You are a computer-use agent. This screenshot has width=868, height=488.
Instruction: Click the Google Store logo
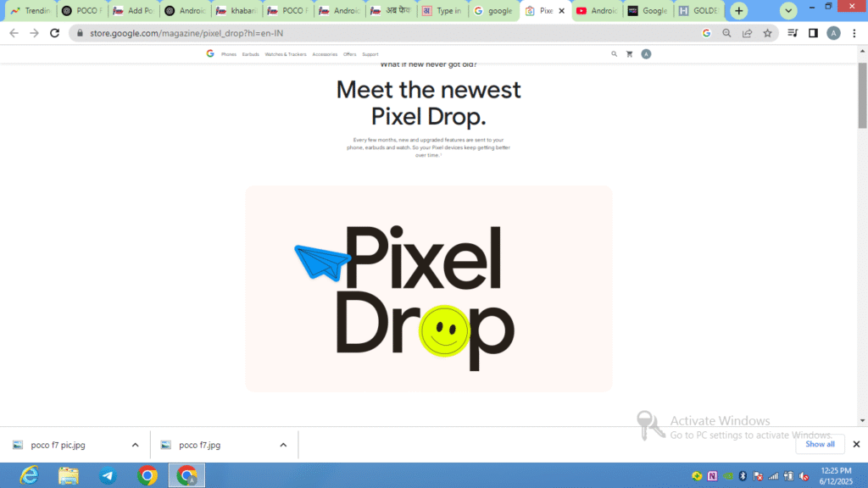click(x=210, y=53)
